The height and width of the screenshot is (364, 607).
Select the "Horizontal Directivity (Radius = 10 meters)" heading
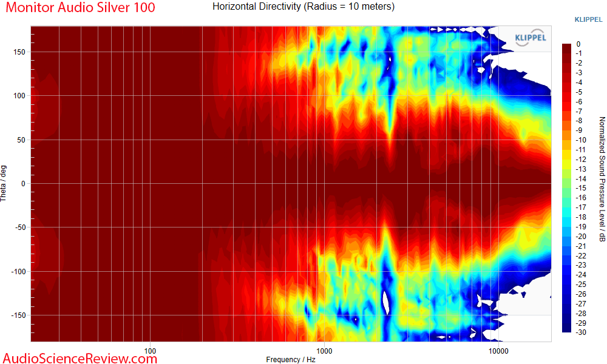click(x=303, y=6)
